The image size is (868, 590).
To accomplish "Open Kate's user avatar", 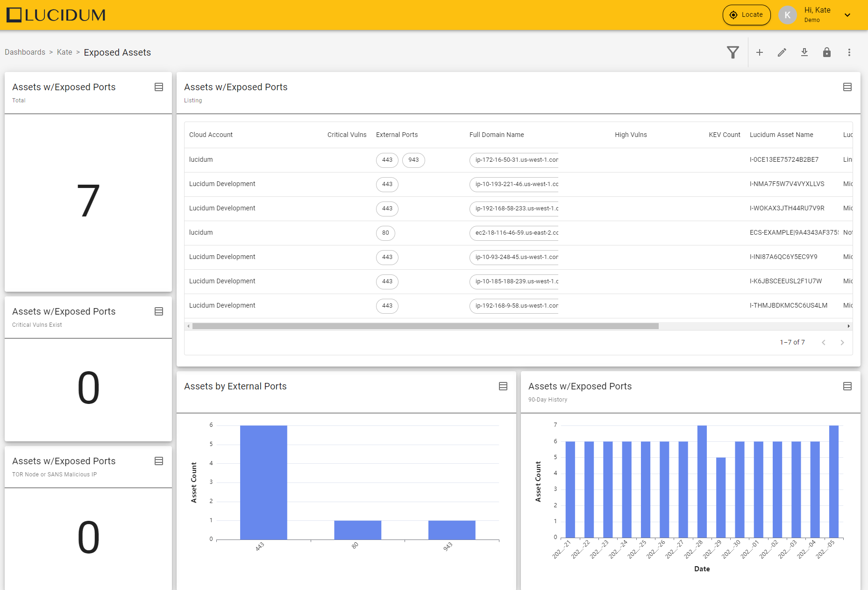I will tap(788, 15).
